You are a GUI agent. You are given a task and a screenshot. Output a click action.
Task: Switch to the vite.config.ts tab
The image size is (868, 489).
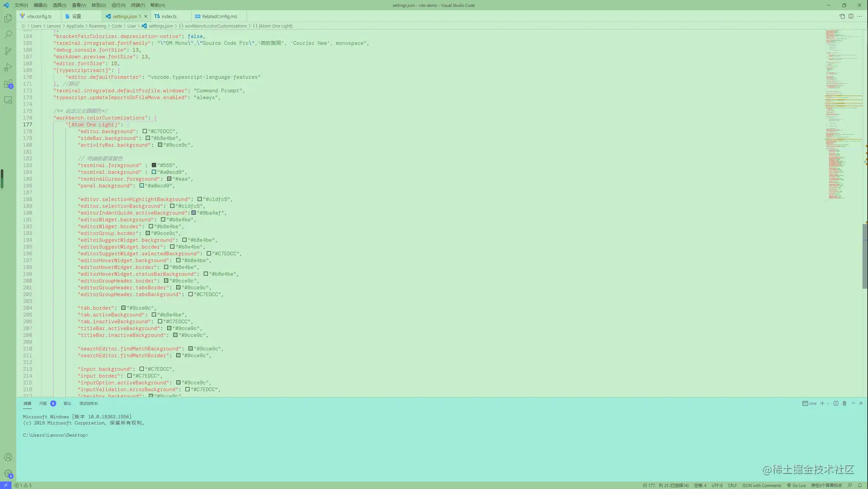pos(38,17)
